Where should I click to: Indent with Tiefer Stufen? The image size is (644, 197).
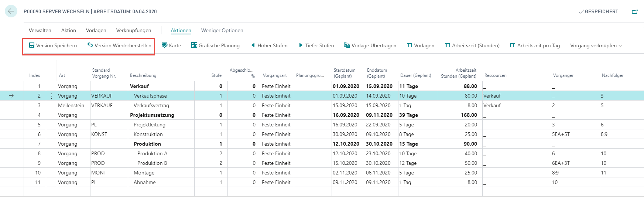tap(316, 45)
